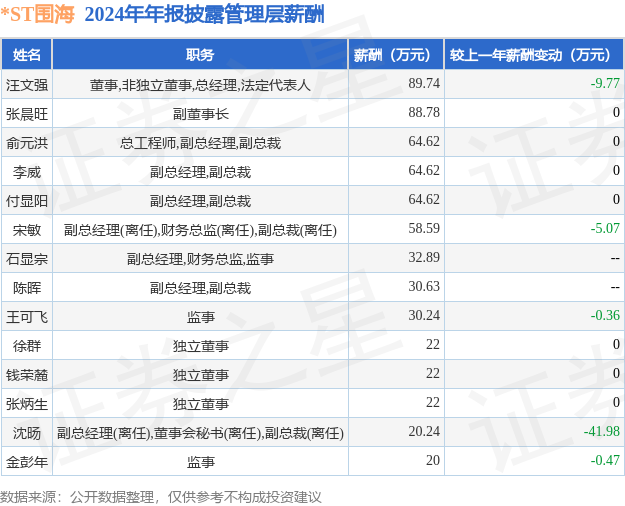Click salary change value -41.98
Image resolution: width=625 pixels, height=506 pixels.
pyautogui.click(x=602, y=431)
